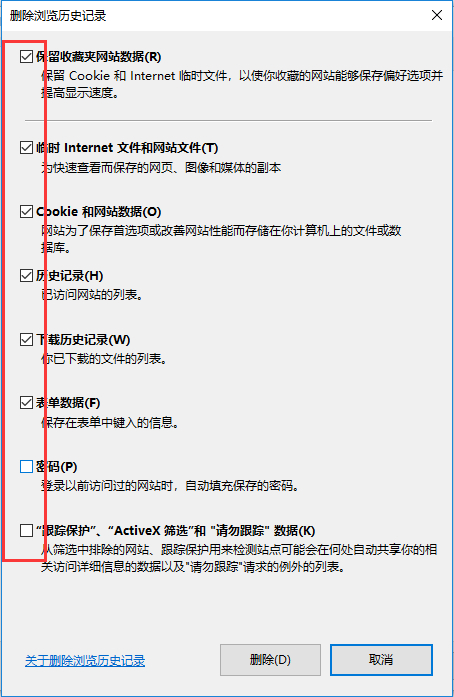454x697 pixels.
Task: Click the 删除浏览历史记录 title bar text
Action: coord(58,16)
